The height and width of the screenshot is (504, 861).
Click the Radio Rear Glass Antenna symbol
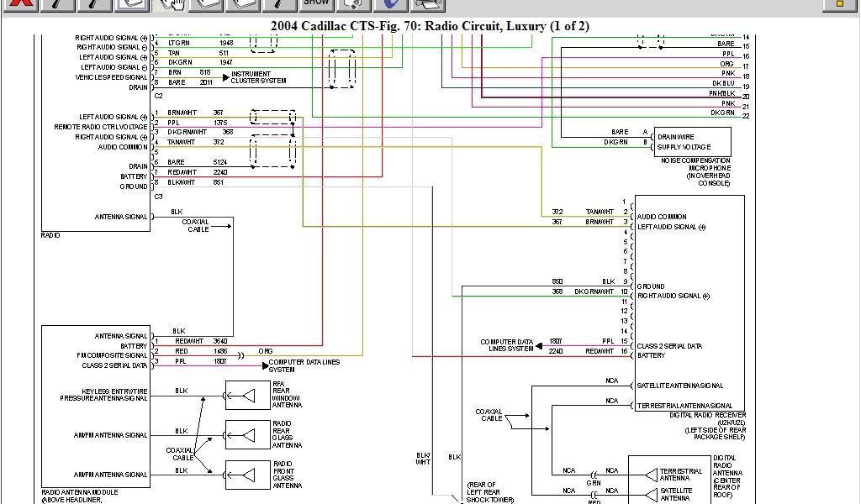tap(246, 434)
